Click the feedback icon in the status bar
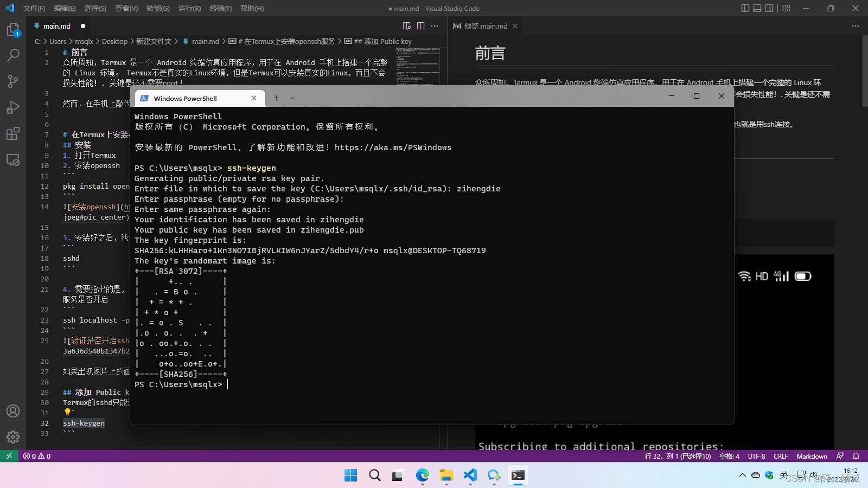 [840, 456]
